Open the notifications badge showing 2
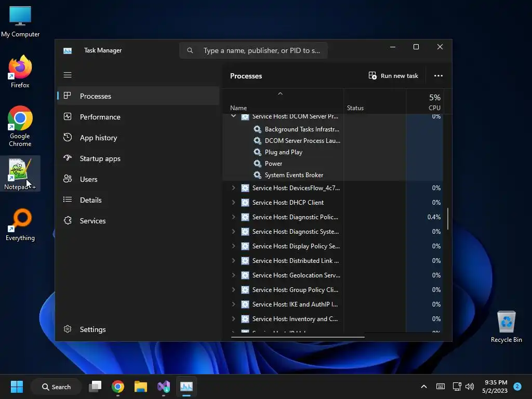 (x=517, y=387)
